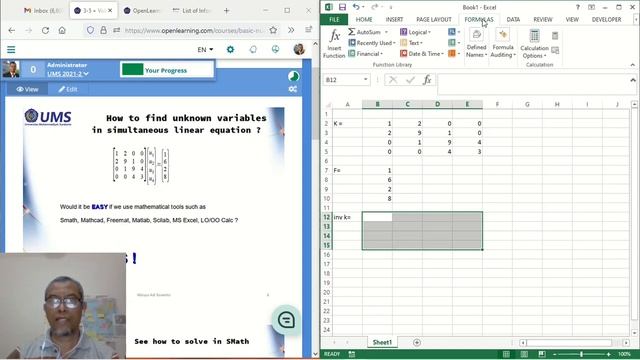Click the Edit page mode tab
Image resolution: width=640 pixels, height=360 pixels.
click(x=68, y=89)
